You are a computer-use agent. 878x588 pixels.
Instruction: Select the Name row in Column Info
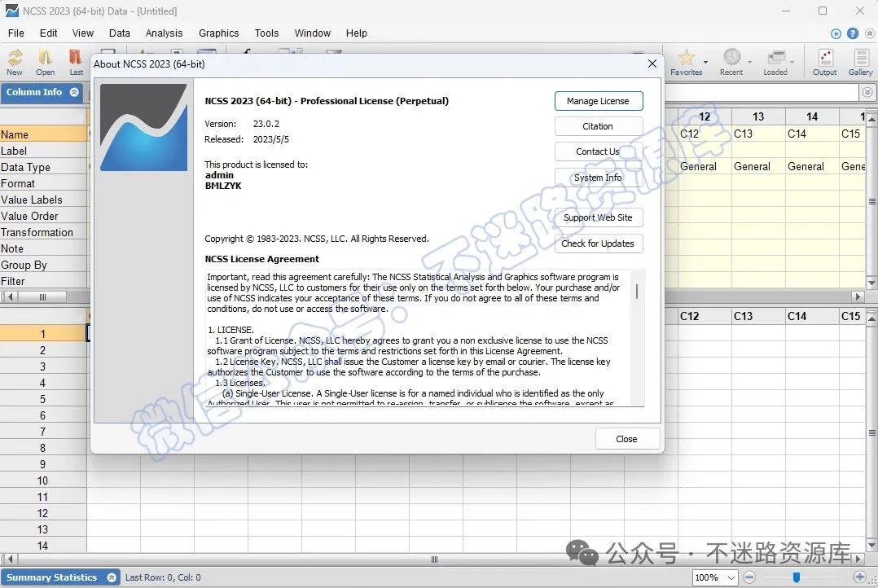point(44,134)
